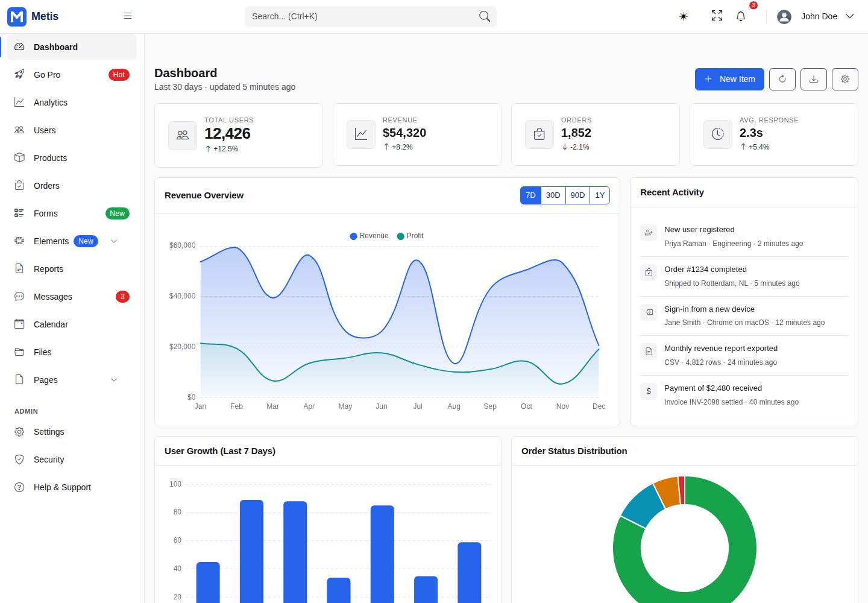Open dashboard settings gear button

(845, 79)
